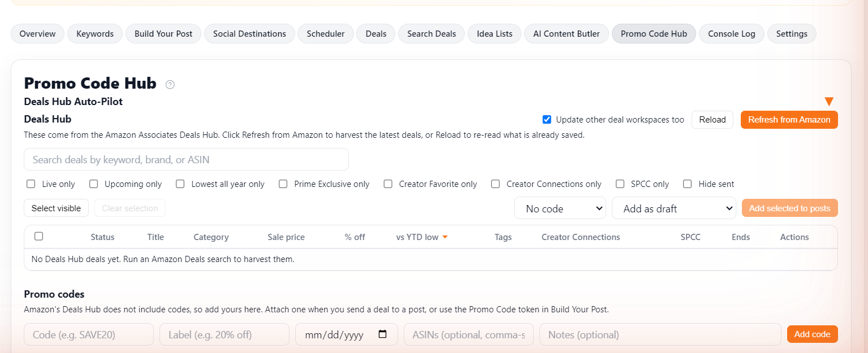Viewport: 868px width, 353px height.
Task: Click the Notes (optional) field
Action: tap(660, 334)
